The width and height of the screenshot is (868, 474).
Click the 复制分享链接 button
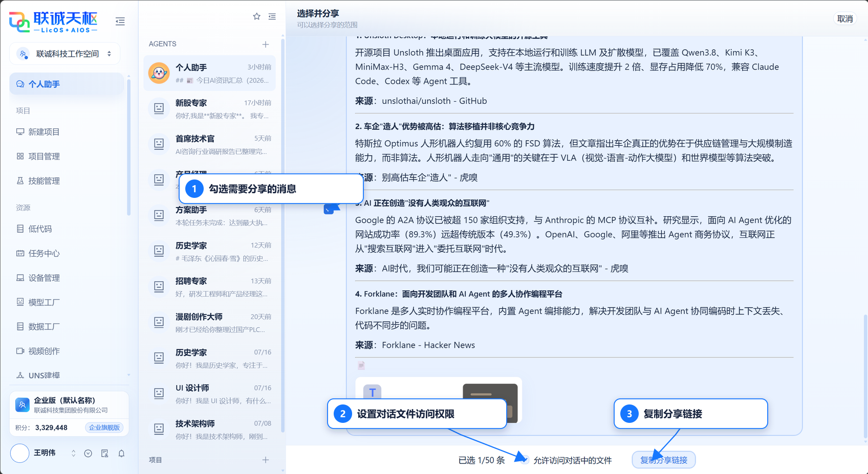point(664,460)
